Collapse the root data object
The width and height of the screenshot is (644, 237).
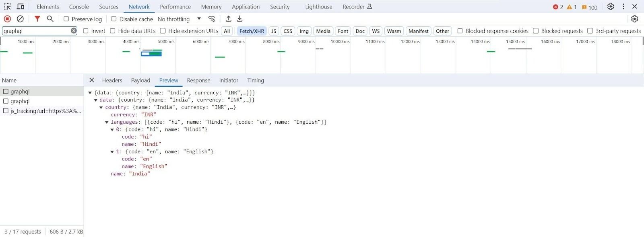pyautogui.click(x=90, y=93)
